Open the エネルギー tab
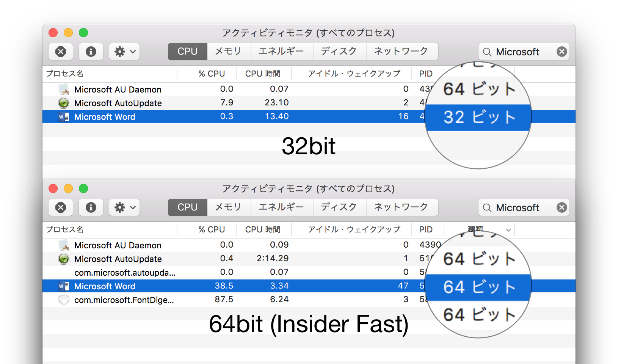 click(x=282, y=52)
